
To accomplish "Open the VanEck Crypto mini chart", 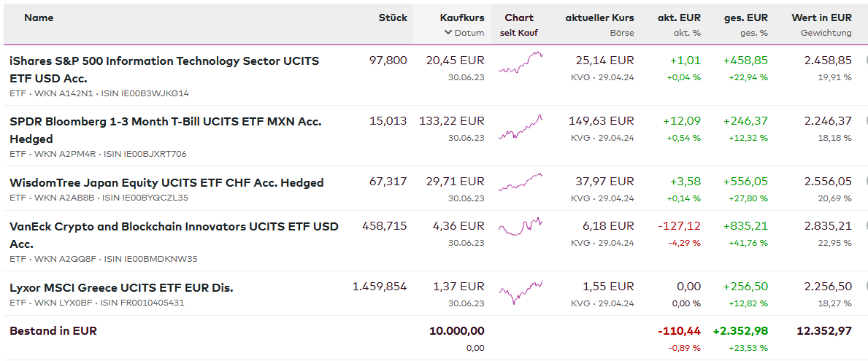I will coord(521,226).
